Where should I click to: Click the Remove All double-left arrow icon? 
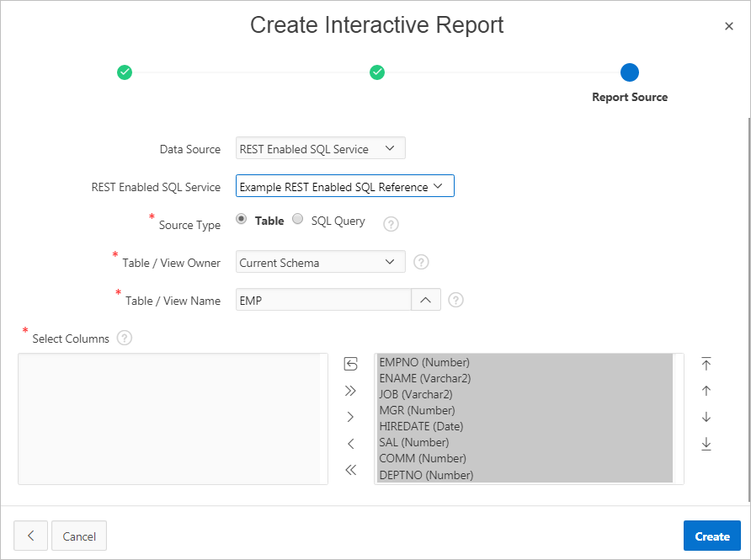[351, 470]
